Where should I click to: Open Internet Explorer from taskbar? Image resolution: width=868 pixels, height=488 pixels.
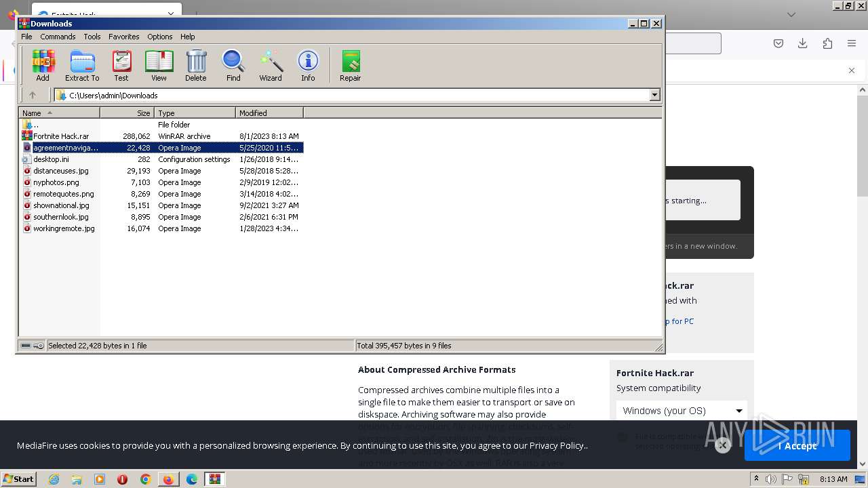54,479
